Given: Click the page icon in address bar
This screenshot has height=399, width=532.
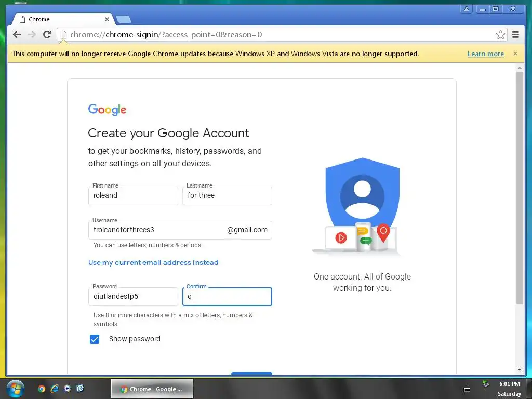Looking at the screenshot, I should tap(63, 35).
